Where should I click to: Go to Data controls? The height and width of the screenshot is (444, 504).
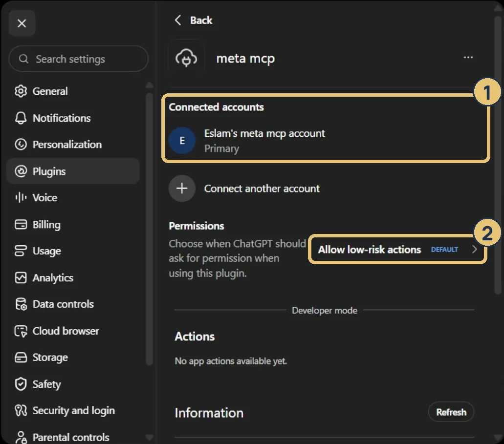(x=73, y=304)
